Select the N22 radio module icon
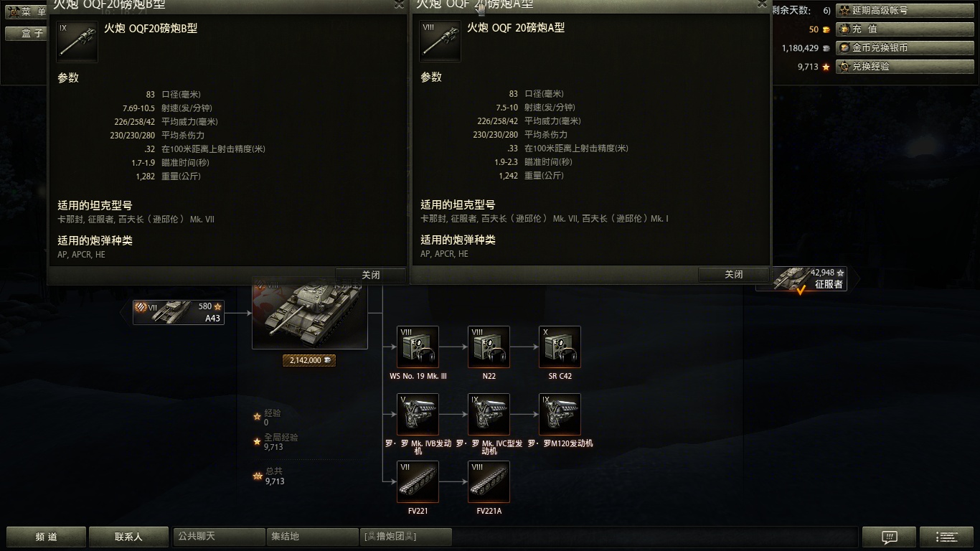 [x=489, y=347]
